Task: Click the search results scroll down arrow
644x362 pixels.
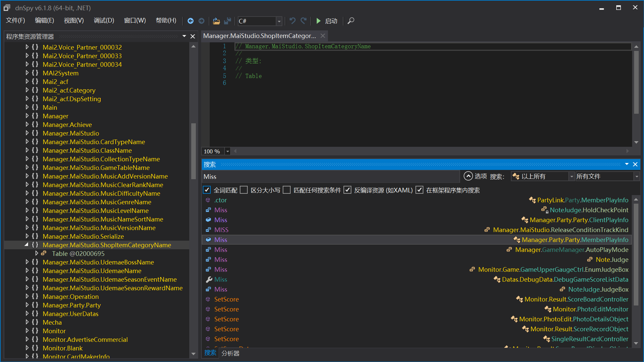Action: pyautogui.click(x=636, y=343)
